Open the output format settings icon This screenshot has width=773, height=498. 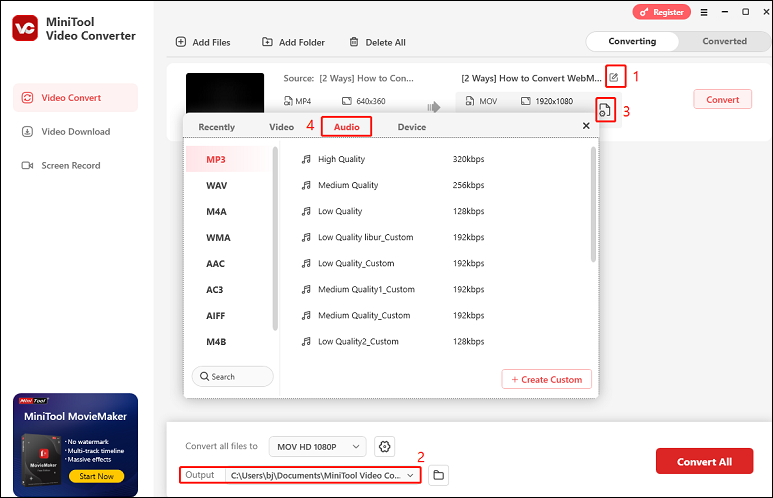coord(604,110)
